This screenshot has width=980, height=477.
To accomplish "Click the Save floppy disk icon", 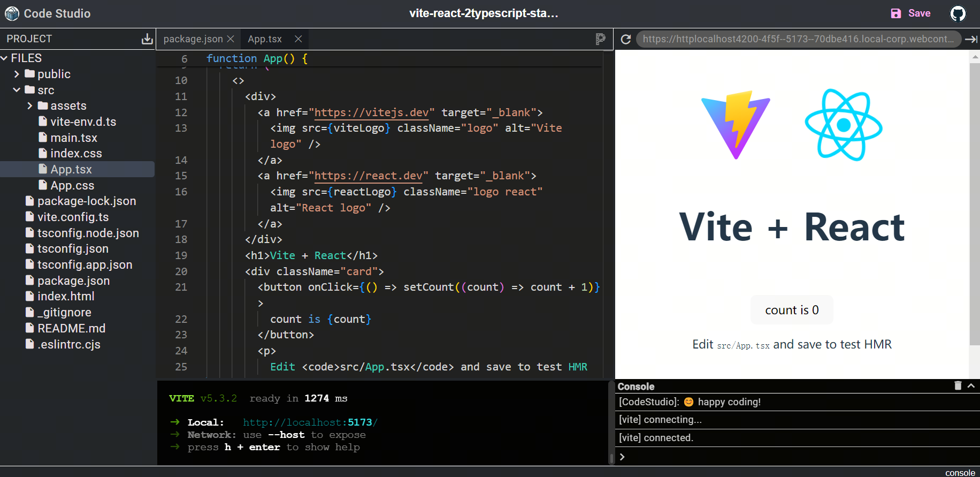I will pos(896,13).
